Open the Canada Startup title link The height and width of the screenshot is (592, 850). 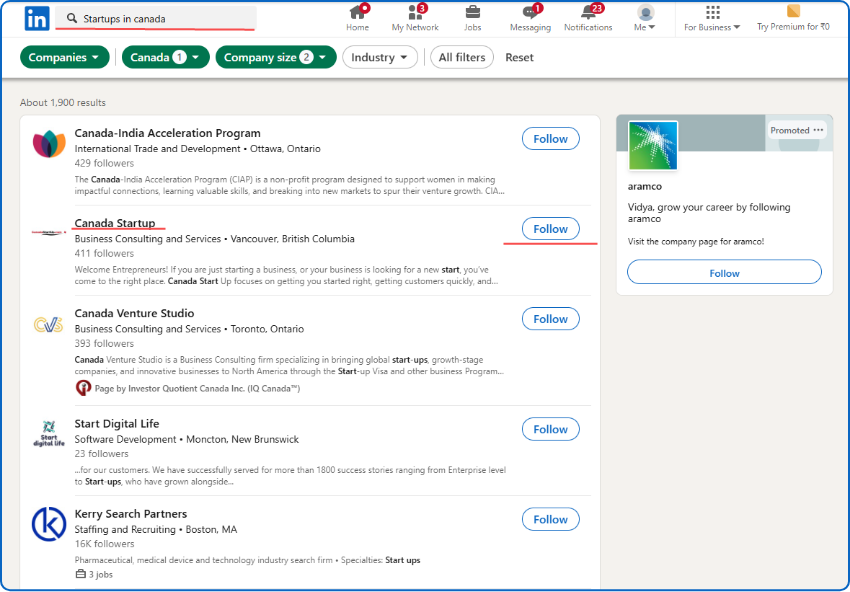click(115, 223)
